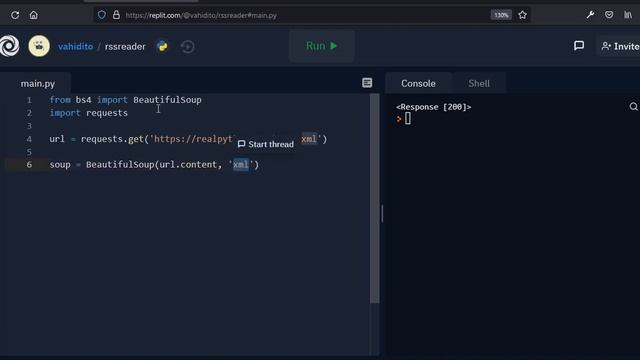Reload the page with the browser refresh icon
This screenshot has height=360, width=640.
click(x=15, y=15)
